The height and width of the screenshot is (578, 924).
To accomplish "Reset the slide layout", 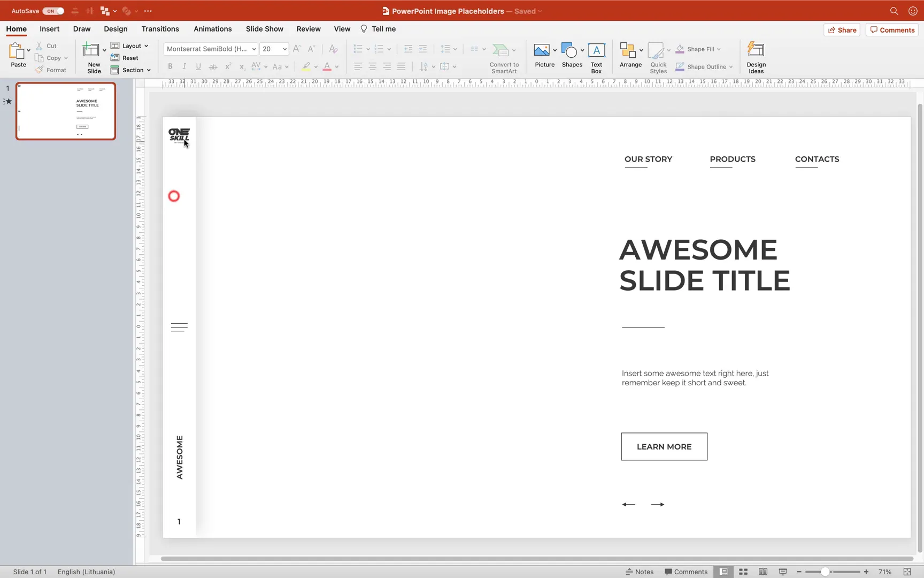I will click(x=125, y=58).
